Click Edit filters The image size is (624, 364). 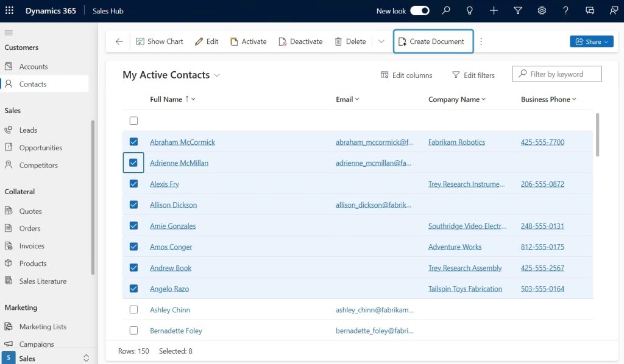click(473, 75)
